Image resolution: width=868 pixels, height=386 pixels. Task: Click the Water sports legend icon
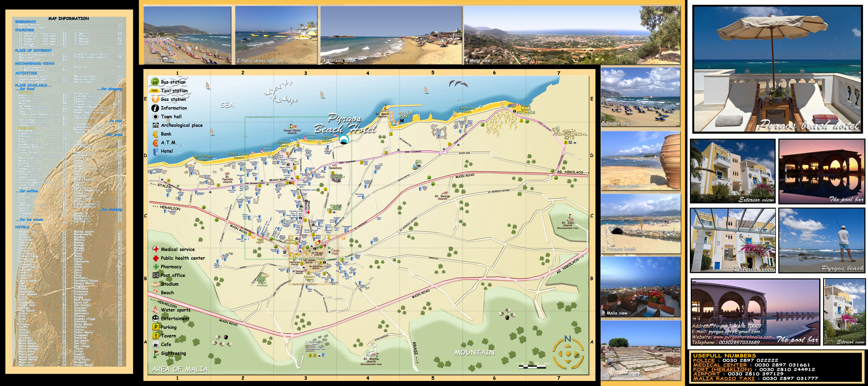point(155,310)
